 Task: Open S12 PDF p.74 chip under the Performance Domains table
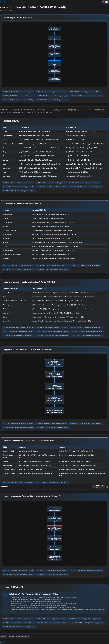(x=53, y=332)
